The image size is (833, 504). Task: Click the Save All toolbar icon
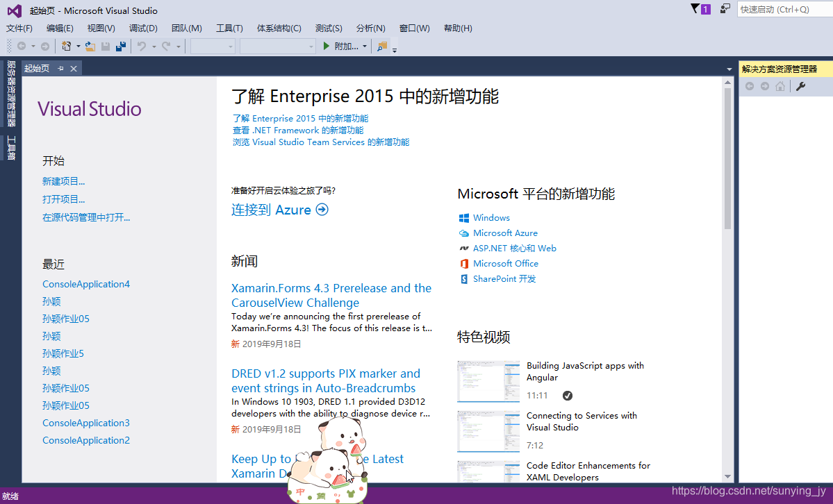click(121, 47)
